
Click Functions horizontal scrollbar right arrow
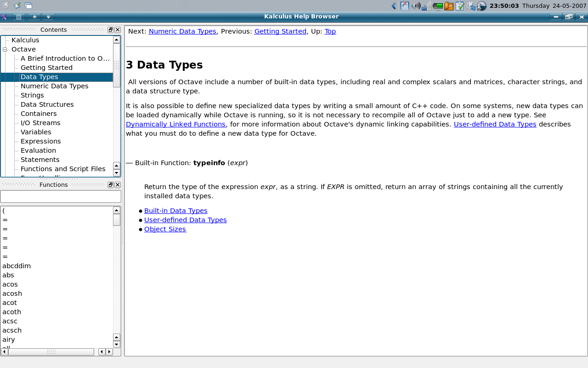[x=109, y=352]
